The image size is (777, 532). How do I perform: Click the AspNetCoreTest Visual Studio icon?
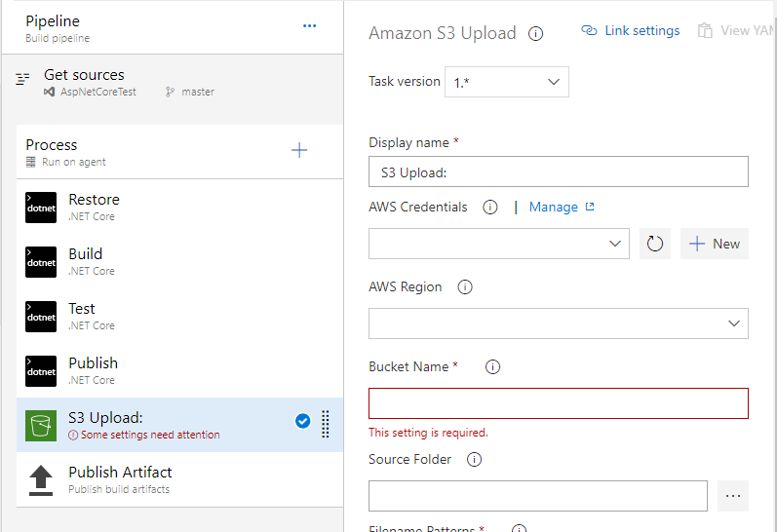[x=49, y=92]
